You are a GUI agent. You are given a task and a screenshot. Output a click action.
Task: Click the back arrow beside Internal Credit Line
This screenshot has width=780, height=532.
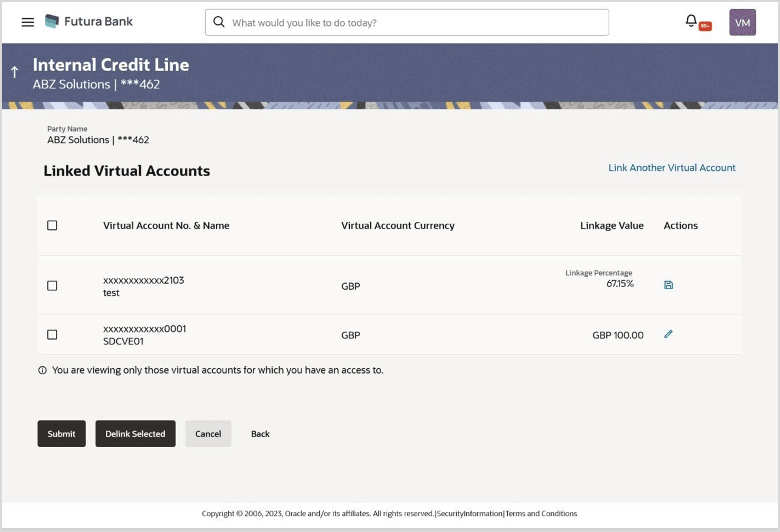click(15, 72)
